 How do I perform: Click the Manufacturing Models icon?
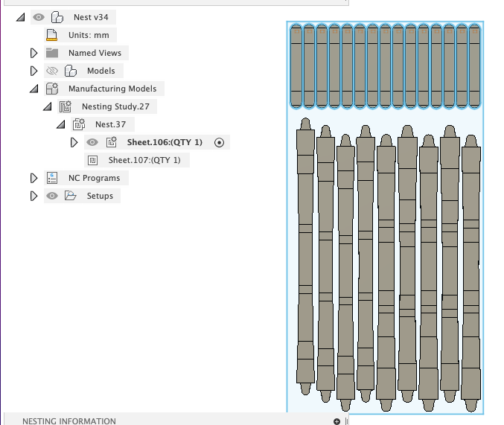52,89
